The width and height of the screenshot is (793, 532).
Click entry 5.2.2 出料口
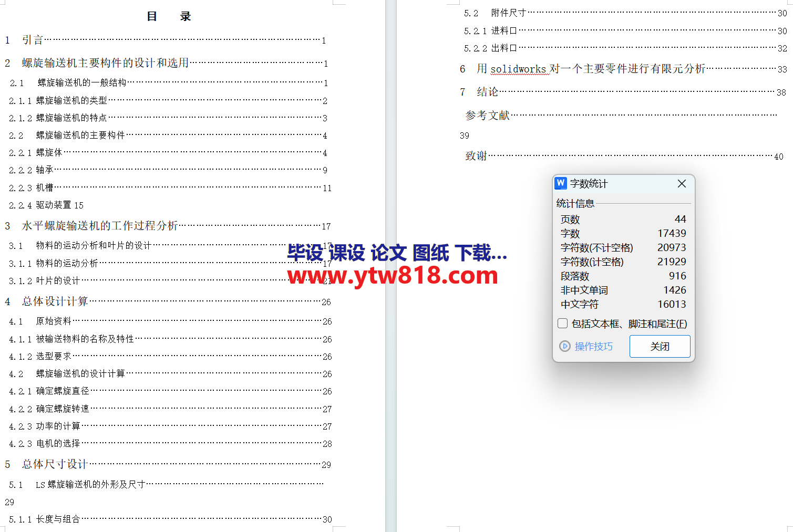pyautogui.click(x=625, y=48)
